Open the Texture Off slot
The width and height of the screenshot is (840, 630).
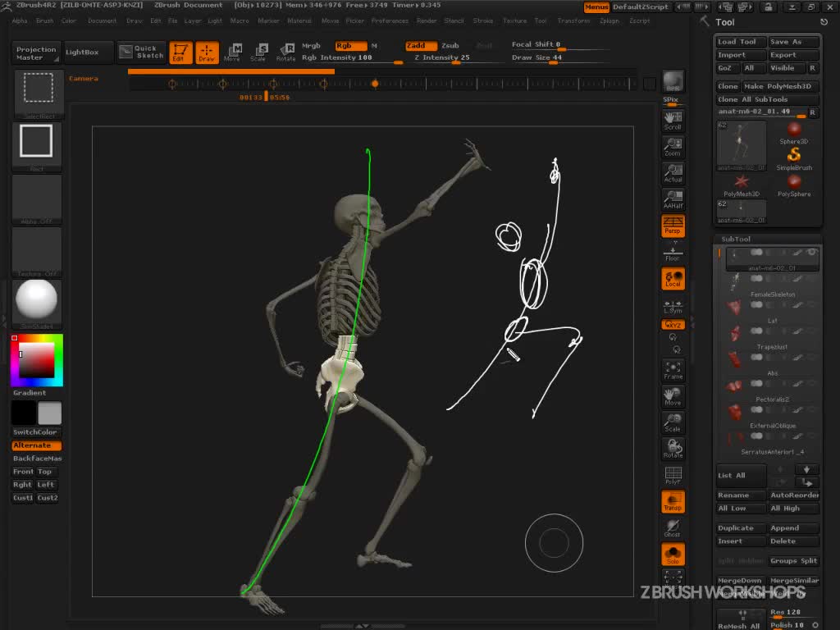click(36, 251)
